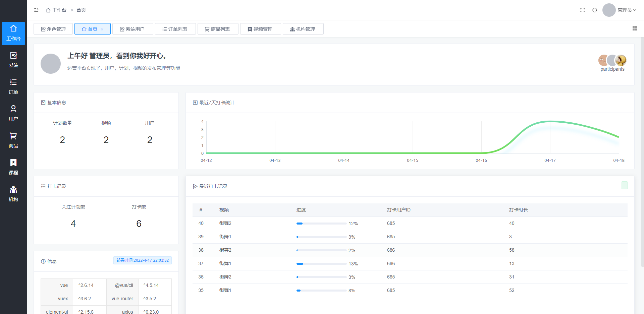644x314 pixels.
Task: Open the 订单 sidebar section
Action: 13,87
